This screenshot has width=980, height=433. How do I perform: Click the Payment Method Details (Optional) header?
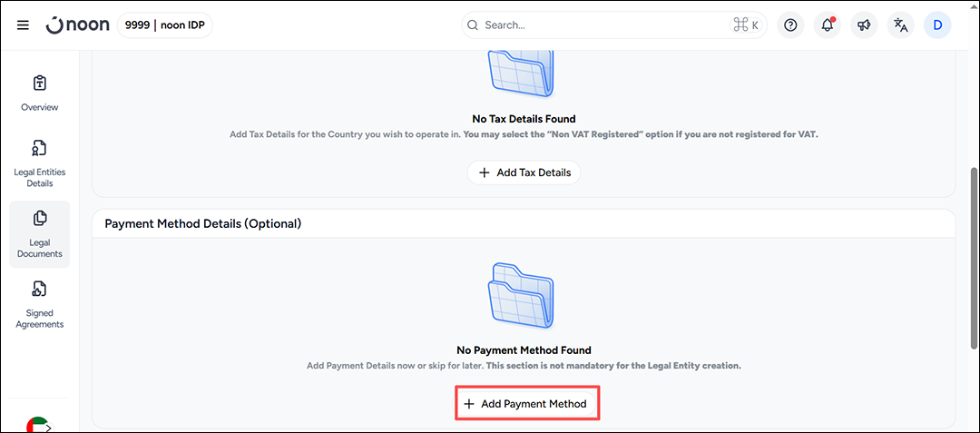pos(202,223)
